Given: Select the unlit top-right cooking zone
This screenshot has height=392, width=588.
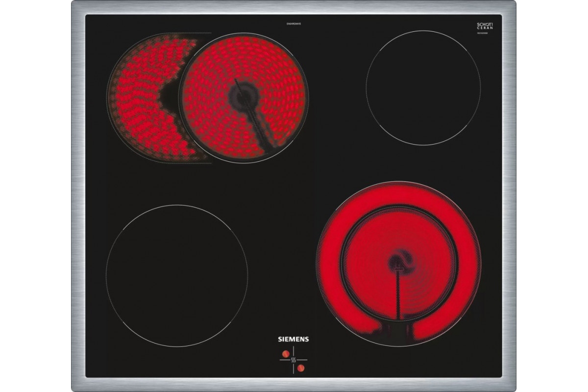Looking at the screenshot, I should 423,88.
